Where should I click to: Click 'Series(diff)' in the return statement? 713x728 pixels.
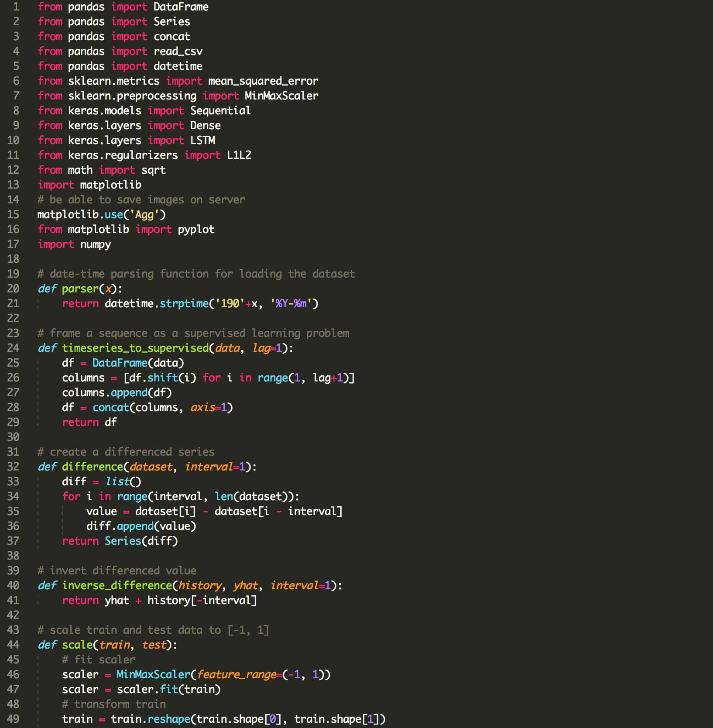point(141,541)
